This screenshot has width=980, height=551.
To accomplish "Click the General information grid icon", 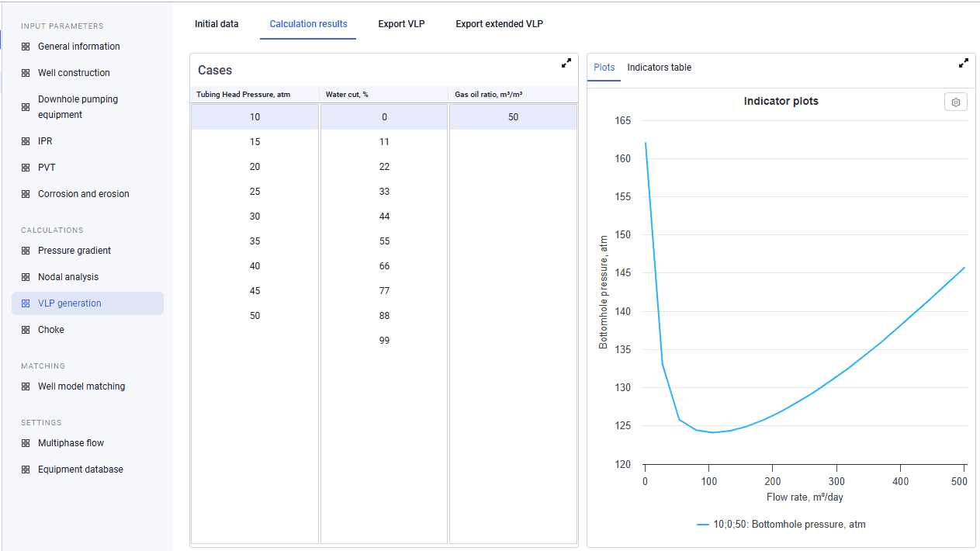I will 26,47.
